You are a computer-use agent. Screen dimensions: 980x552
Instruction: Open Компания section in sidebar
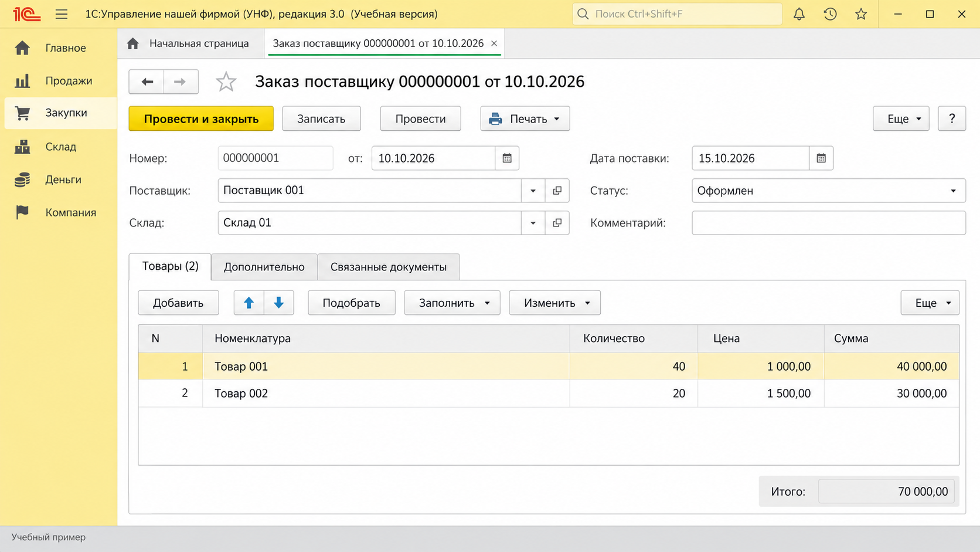tap(59, 212)
